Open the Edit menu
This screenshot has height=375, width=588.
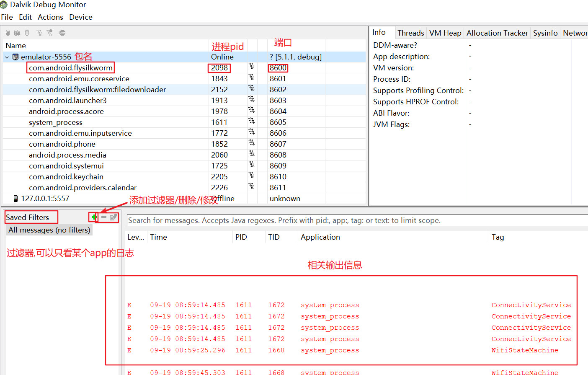pyautogui.click(x=25, y=17)
